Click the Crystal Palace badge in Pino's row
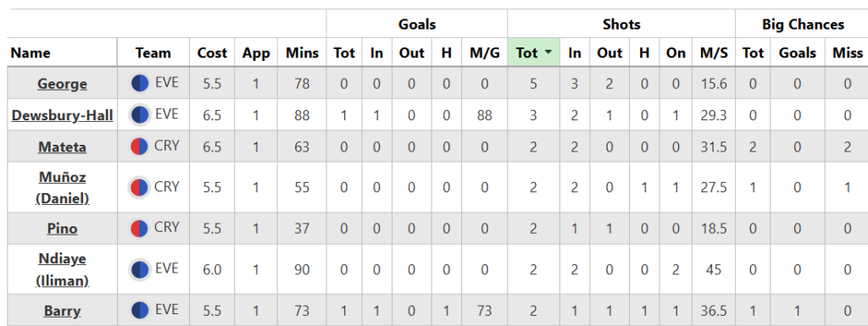This screenshot has width=868, height=326. [x=138, y=229]
